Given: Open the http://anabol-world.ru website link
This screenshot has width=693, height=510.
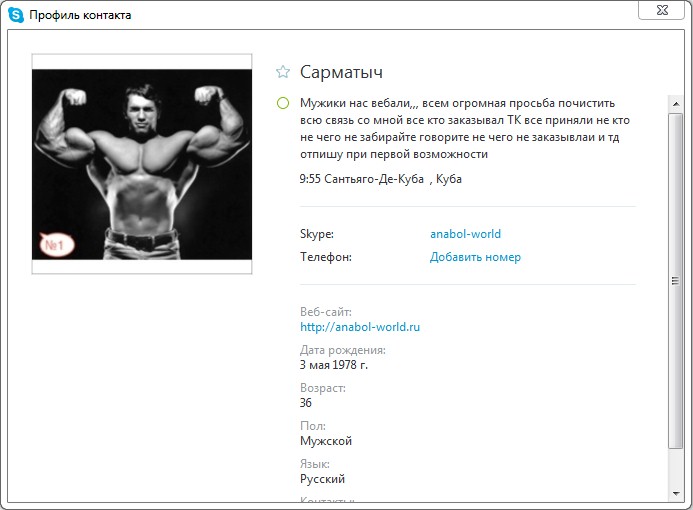Looking at the screenshot, I should pos(360,327).
